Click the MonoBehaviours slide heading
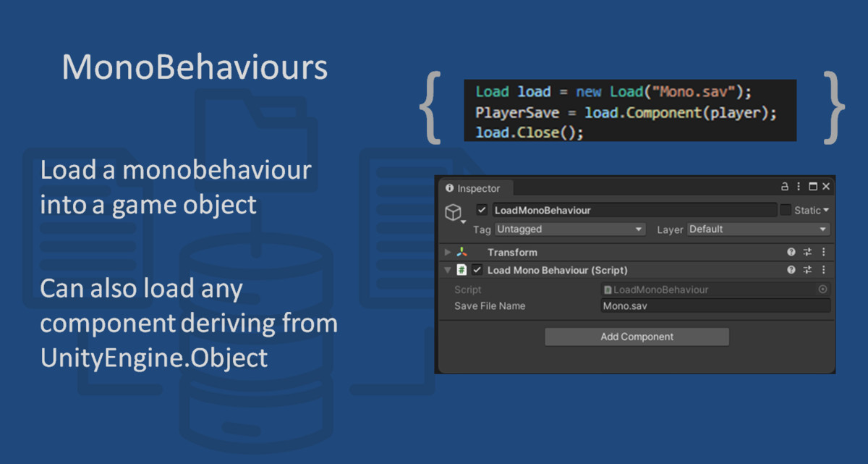Image resolution: width=868 pixels, height=464 pixels. point(195,67)
